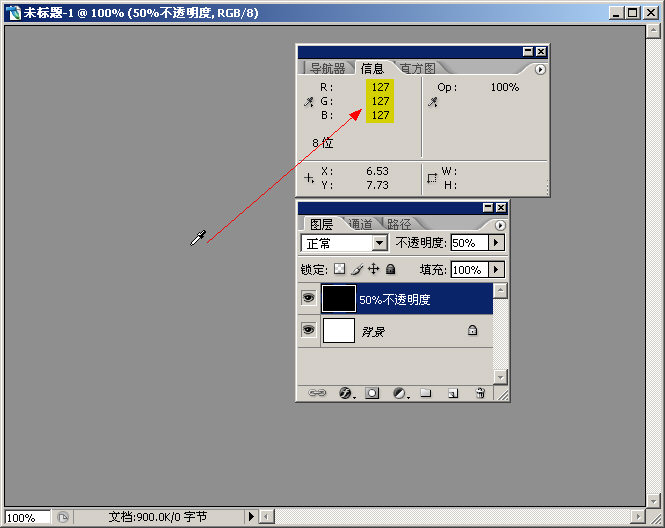The image size is (665, 528).
Task: Click the layers list scroll down arrow
Action: [500, 377]
